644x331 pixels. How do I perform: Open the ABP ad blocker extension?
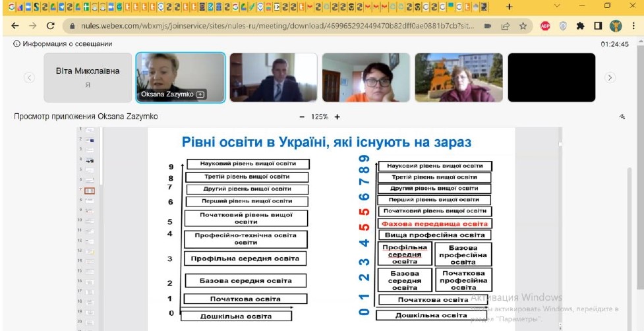[x=545, y=26]
